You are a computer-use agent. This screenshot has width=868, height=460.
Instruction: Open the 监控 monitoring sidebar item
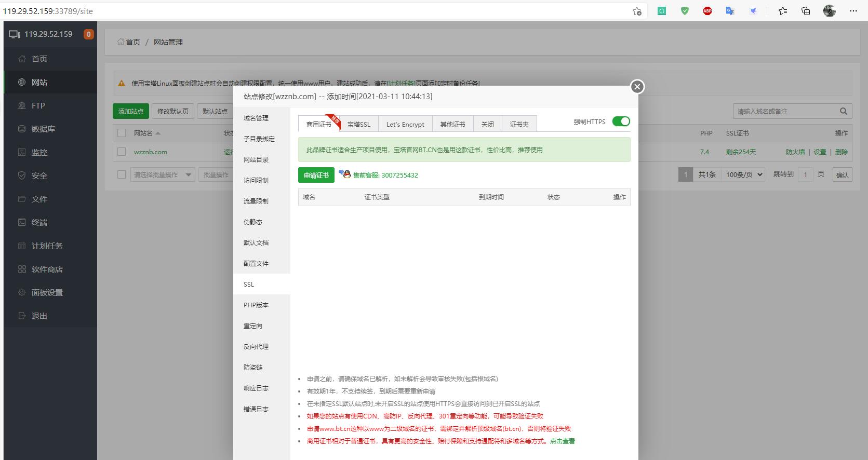(50, 152)
